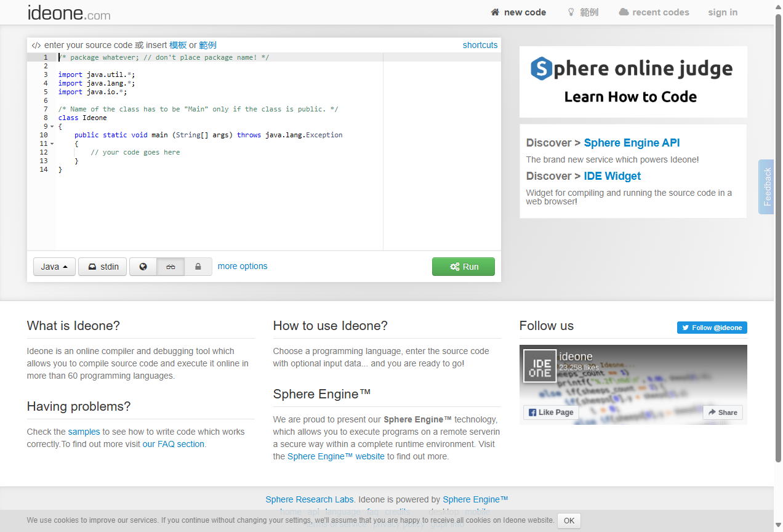This screenshot has width=783, height=532.
Task: Go to recent codes
Action: [654, 12]
